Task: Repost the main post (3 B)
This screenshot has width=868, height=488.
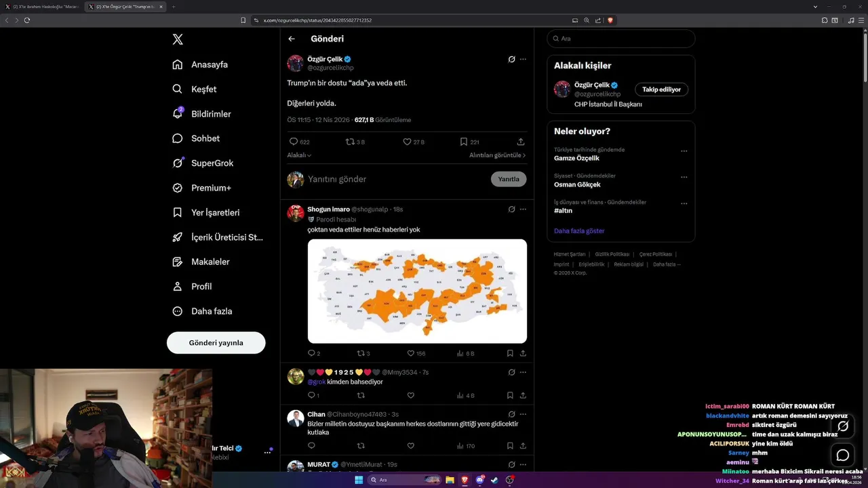Action: tap(355, 142)
